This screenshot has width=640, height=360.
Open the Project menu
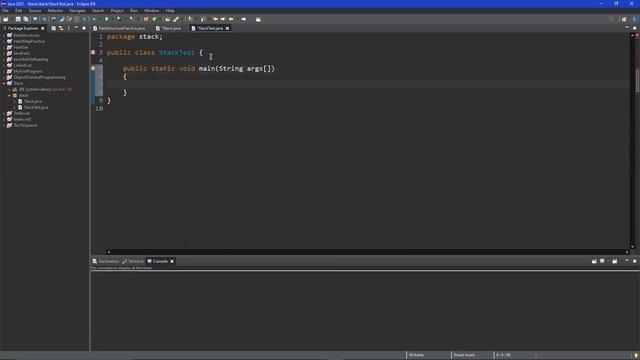[117, 11]
